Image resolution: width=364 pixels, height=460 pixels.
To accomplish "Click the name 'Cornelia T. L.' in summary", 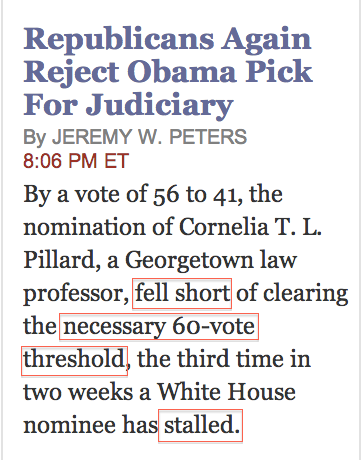I will coord(250,227).
